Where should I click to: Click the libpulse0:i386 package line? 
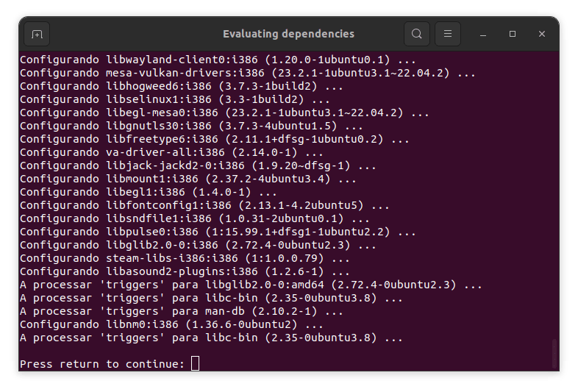(218, 232)
